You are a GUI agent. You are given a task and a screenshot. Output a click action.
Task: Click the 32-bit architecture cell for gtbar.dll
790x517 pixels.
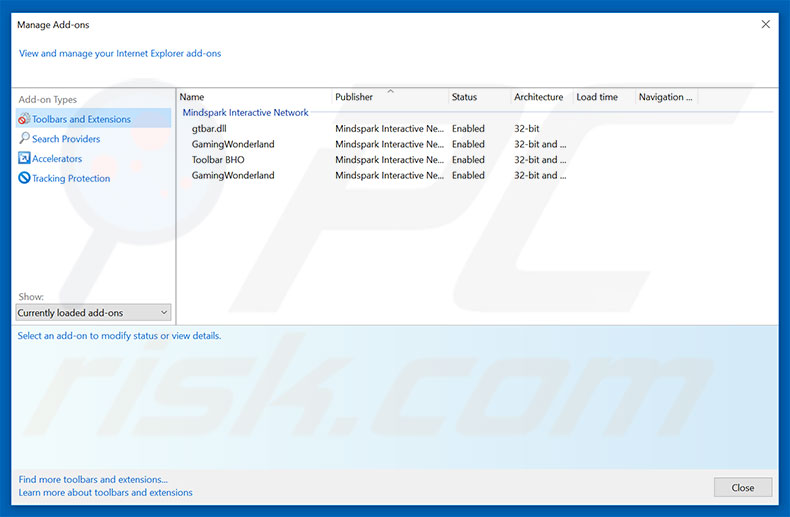pos(526,128)
